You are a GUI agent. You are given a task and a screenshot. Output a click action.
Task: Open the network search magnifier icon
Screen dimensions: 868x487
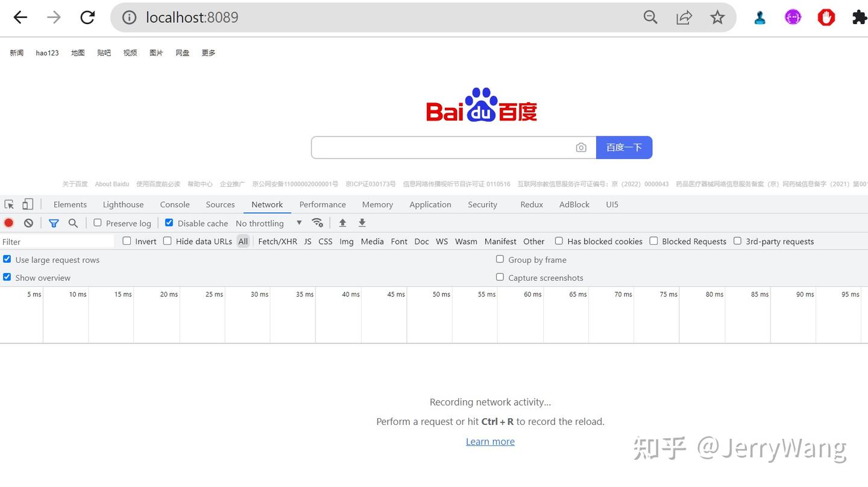click(x=73, y=223)
